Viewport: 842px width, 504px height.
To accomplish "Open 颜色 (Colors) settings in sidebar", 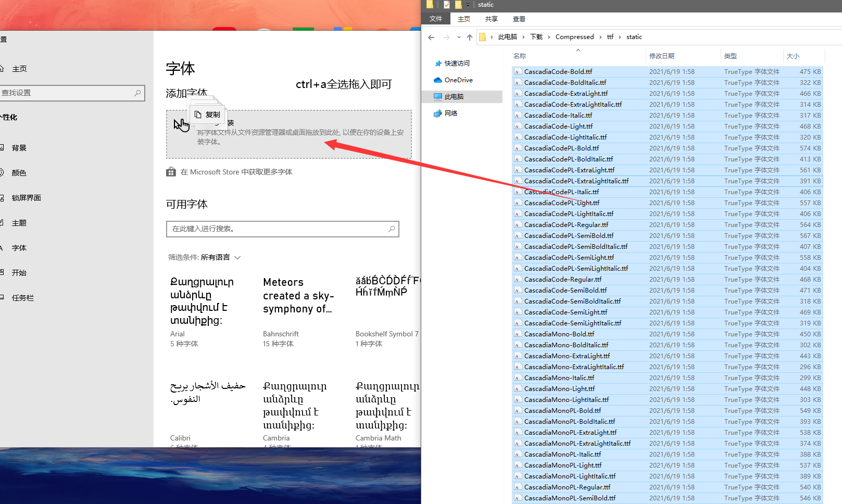I will [19, 172].
